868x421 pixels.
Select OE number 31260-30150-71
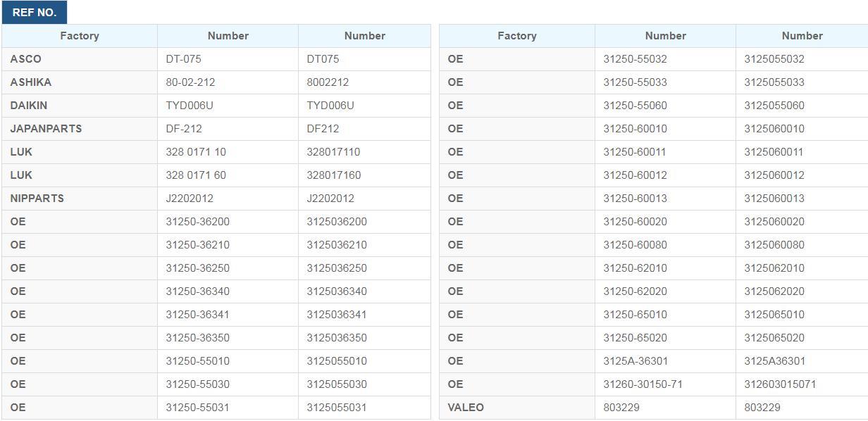coord(643,384)
